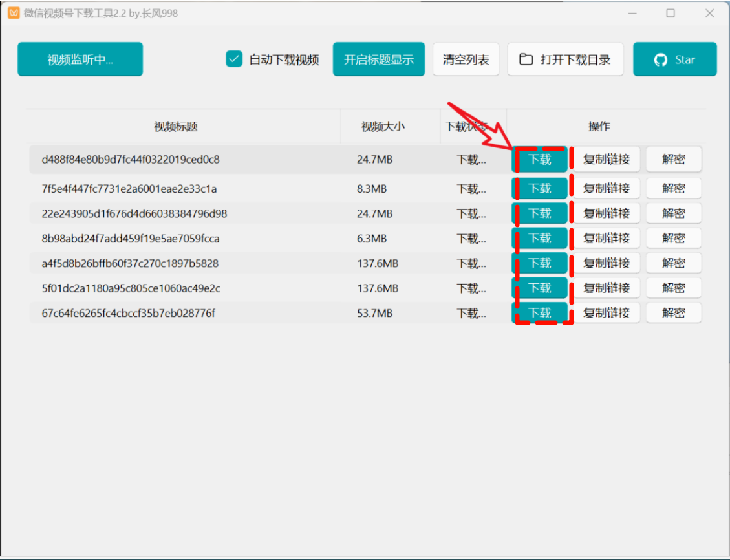The width and height of the screenshot is (730, 560).
Task: Download video a4f5d8b26bffb60f37c270c1897b5828
Action: click(540, 263)
